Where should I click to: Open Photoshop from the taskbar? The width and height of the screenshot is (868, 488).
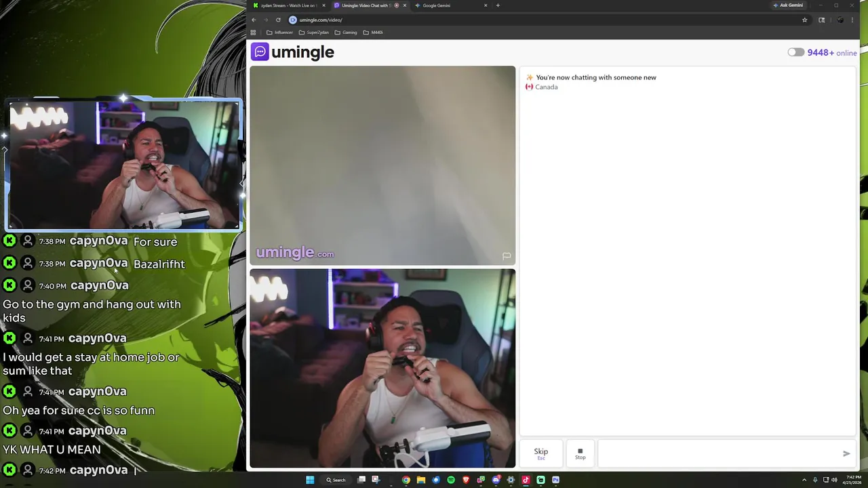[555, 480]
